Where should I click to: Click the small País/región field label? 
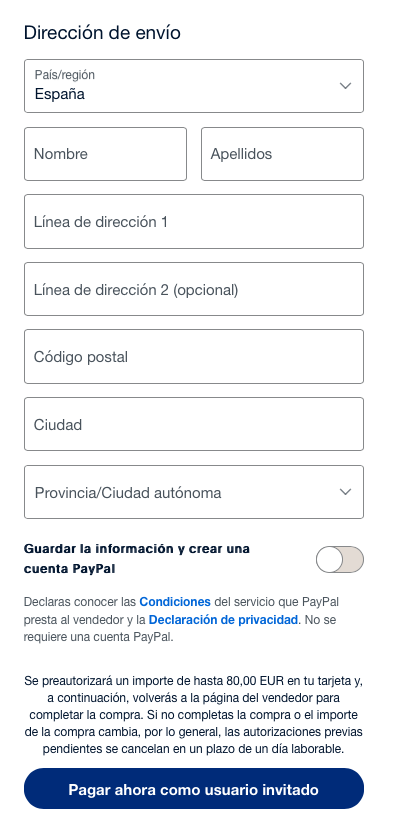click(65, 75)
